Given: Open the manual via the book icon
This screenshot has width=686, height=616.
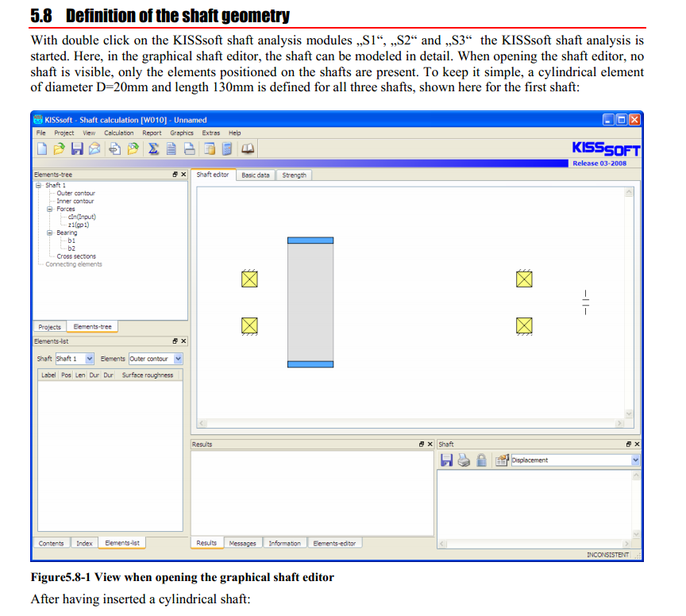Looking at the screenshot, I should tap(248, 148).
